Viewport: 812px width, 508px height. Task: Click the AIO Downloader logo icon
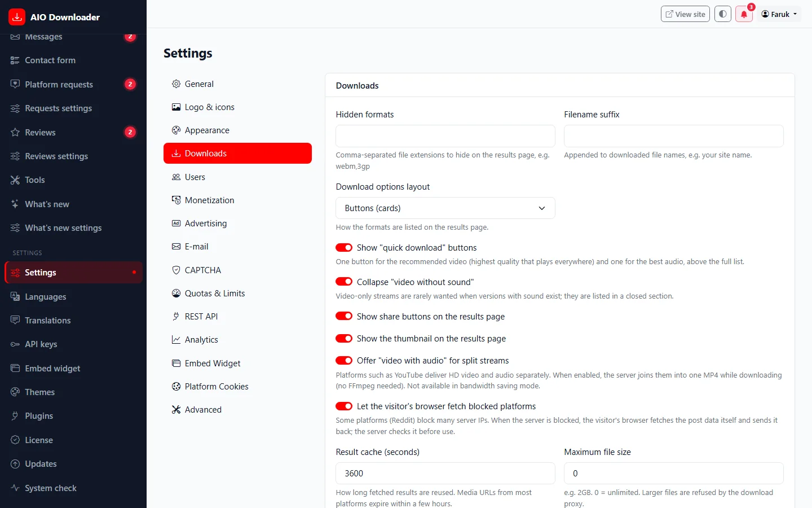[x=17, y=17]
